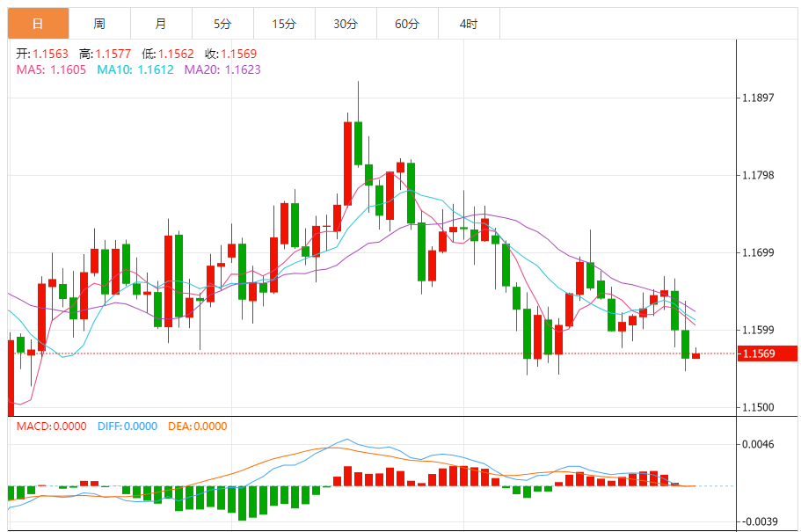
Task: Click the 1.1699 price axis label
Action: tap(758, 252)
